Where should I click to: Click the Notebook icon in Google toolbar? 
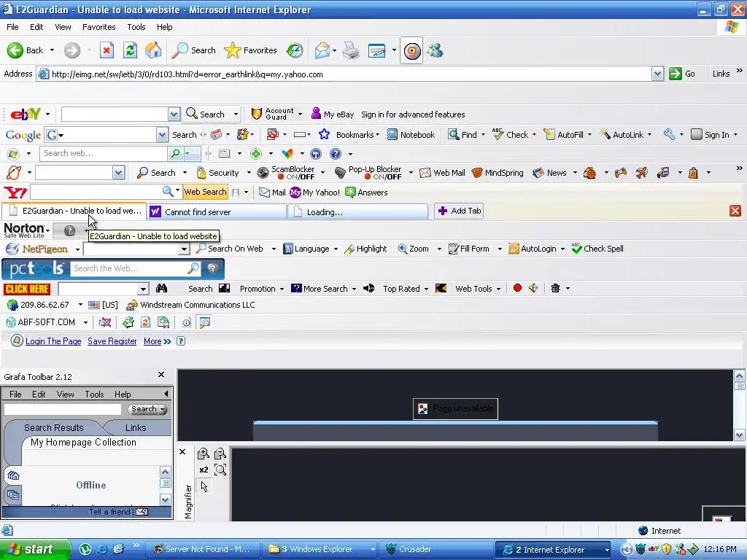click(392, 135)
